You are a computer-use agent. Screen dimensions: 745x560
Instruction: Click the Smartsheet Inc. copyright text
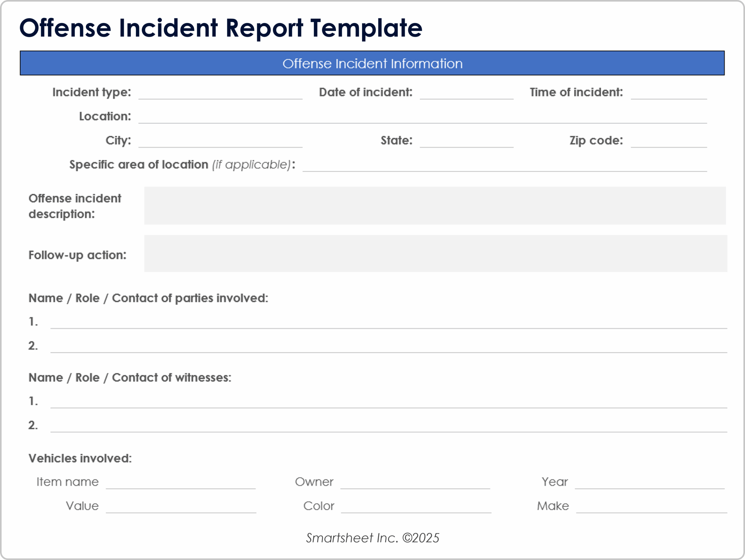pos(372,538)
